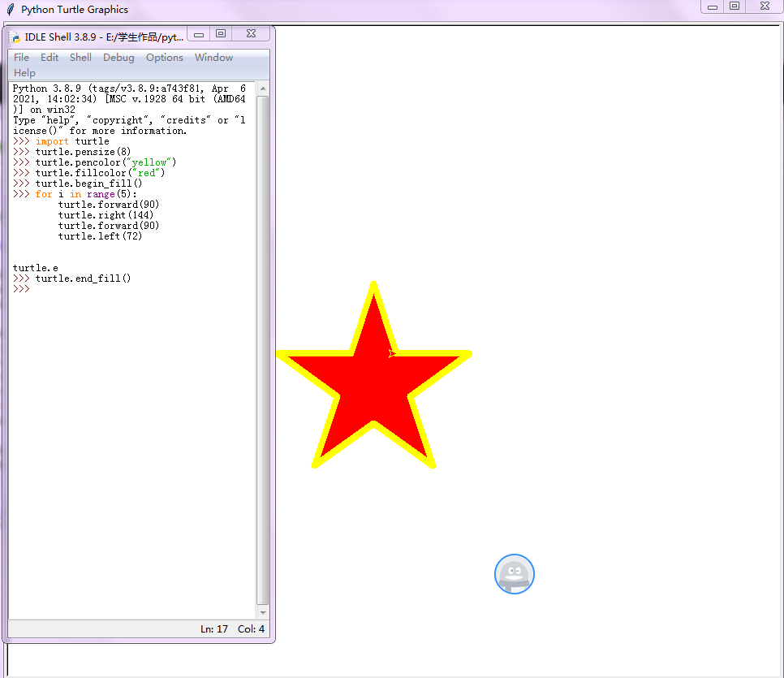Click the shell scrollbar down arrow
The height and width of the screenshot is (678, 784).
pyautogui.click(x=263, y=612)
